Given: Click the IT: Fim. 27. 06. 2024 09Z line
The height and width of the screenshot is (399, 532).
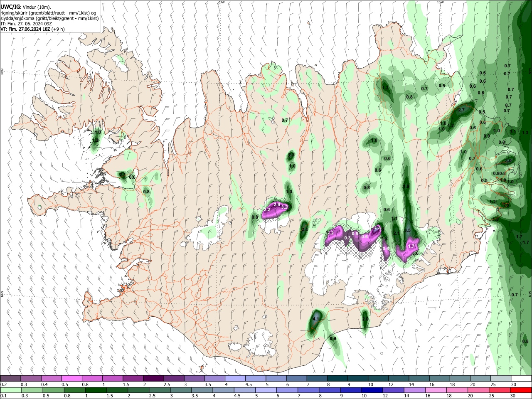Looking at the screenshot, I should [26, 24].
